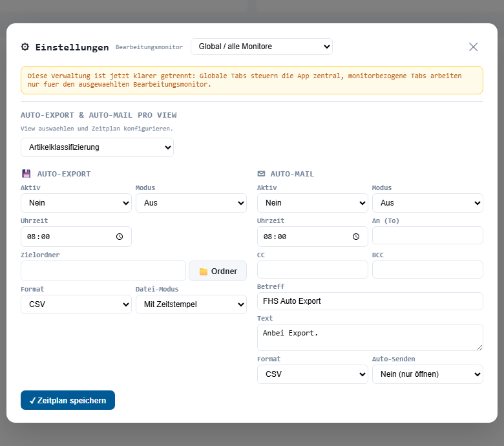Screen dimensions: 504x446
Task: Open the Auto-Export Aktiv dropdown
Action: coord(76,203)
